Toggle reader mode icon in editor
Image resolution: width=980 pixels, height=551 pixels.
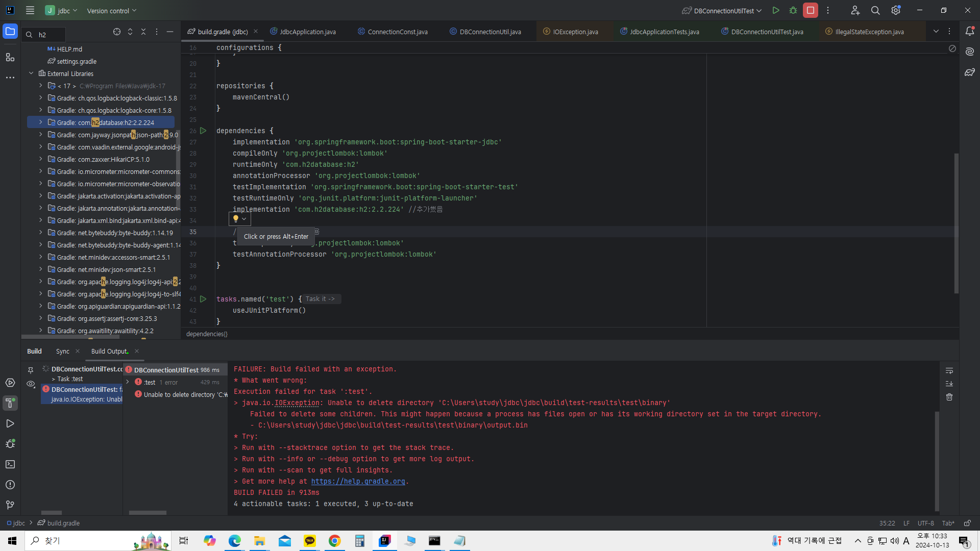click(x=952, y=48)
